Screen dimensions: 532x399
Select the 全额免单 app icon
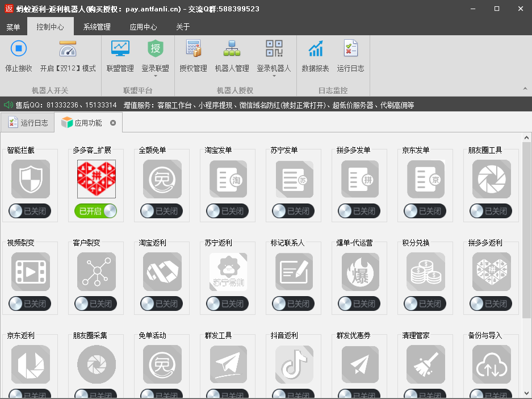162,179
